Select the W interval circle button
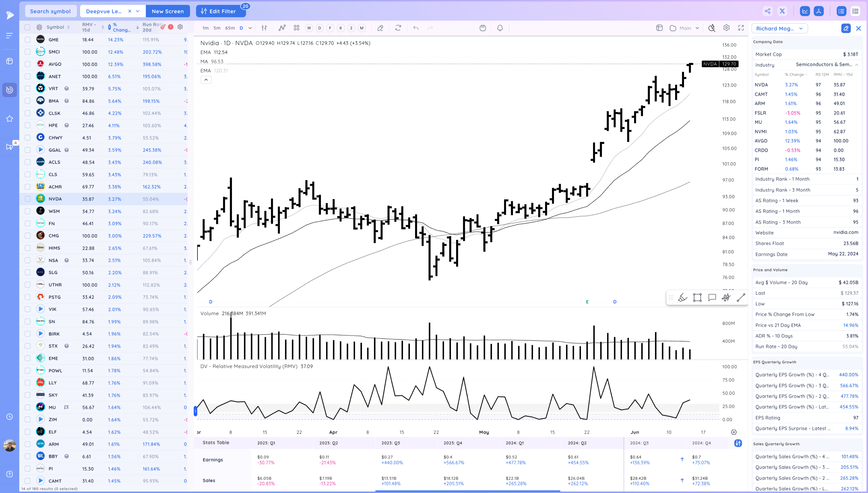This screenshot has height=493, width=868. [x=309, y=28]
